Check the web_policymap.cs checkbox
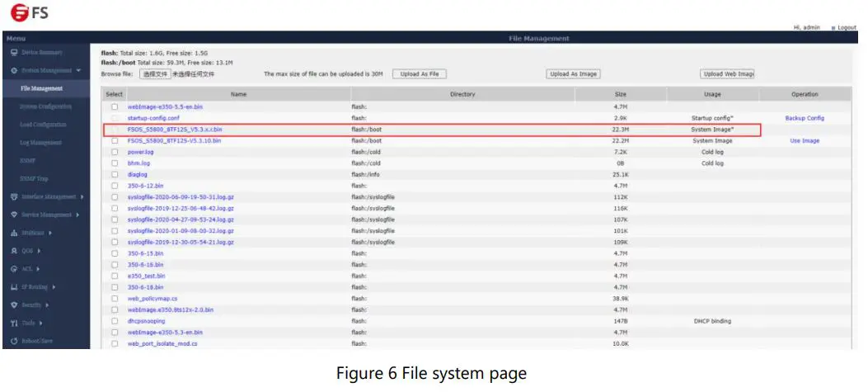This screenshot has height=392, width=868. [x=115, y=298]
